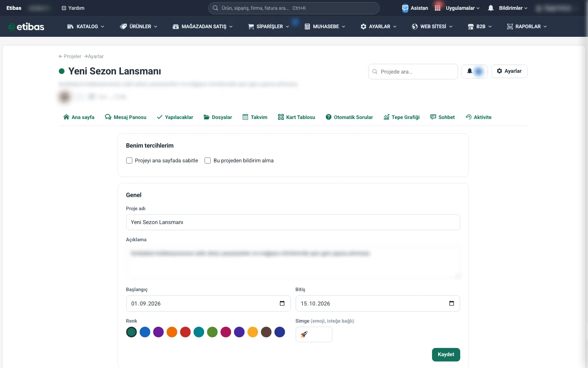This screenshot has height=368, width=588.
Task: Go back via Projeler breadcrumb link
Action: click(70, 56)
